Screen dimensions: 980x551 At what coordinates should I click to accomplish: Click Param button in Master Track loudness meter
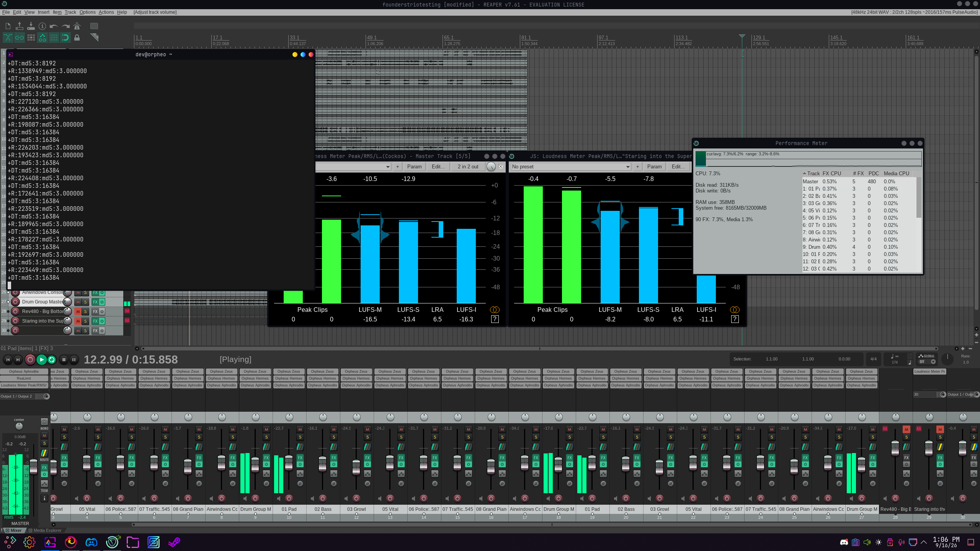point(414,167)
